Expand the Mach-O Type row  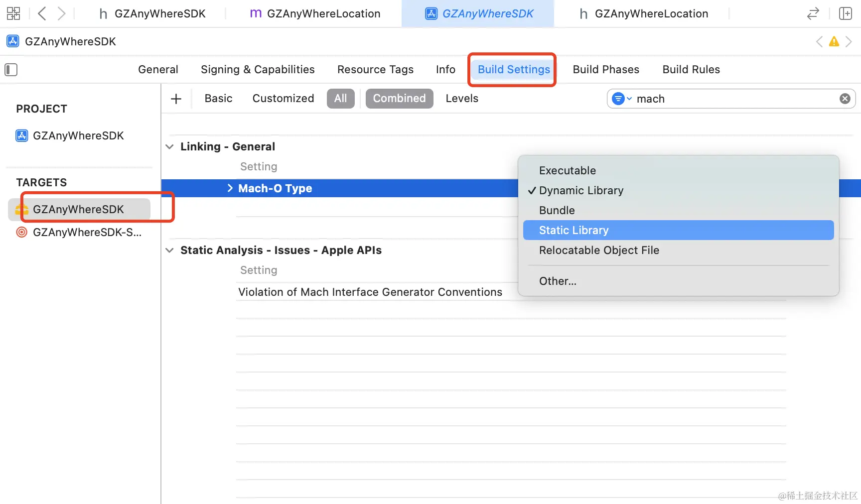pyautogui.click(x=230, y=188)
